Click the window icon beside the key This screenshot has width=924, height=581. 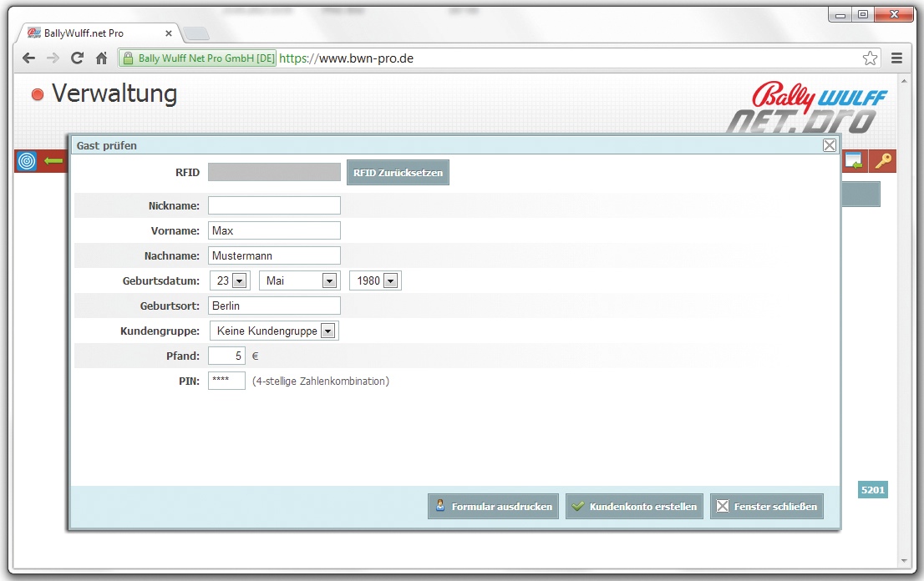click(854, 161)
